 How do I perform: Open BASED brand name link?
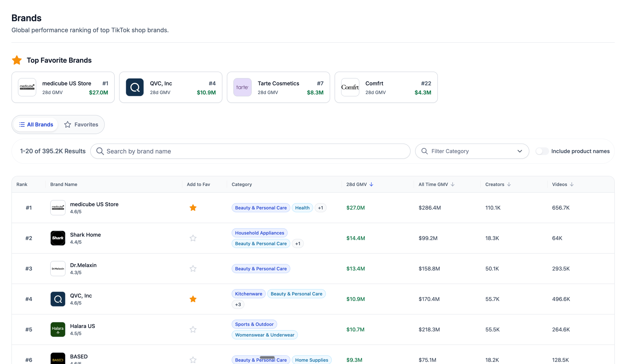coord(79,356)
